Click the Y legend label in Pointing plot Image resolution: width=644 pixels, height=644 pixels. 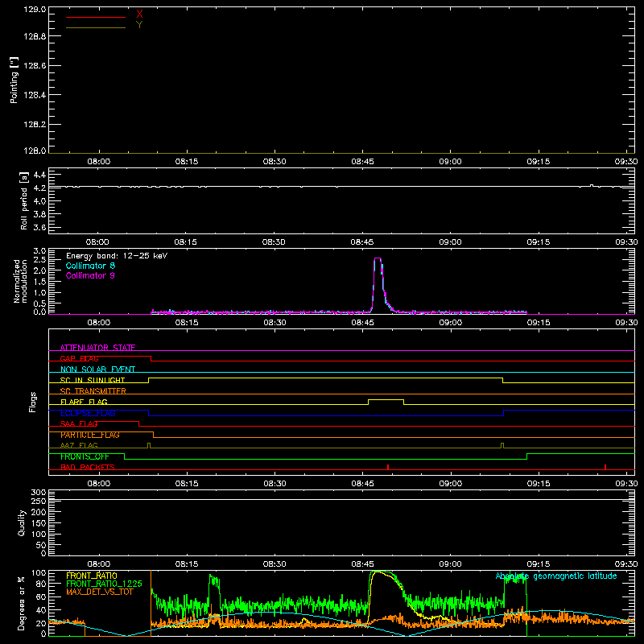click(139, 25)
